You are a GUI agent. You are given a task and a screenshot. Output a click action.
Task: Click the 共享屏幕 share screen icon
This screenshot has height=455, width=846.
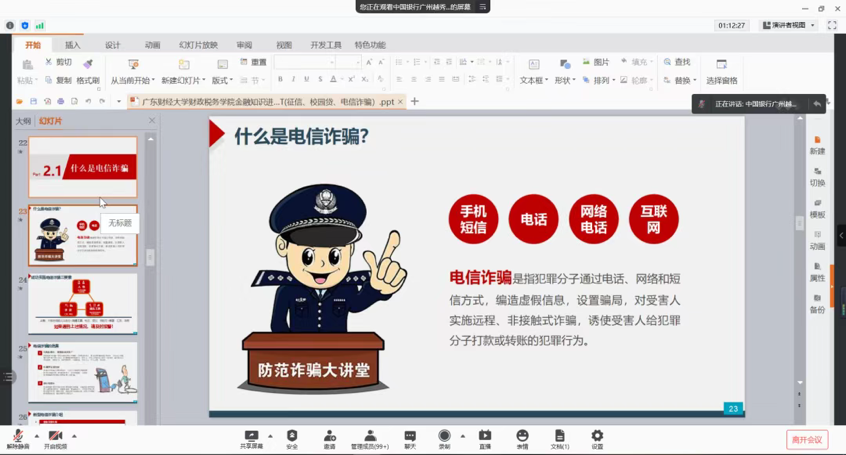pos(251,437)
